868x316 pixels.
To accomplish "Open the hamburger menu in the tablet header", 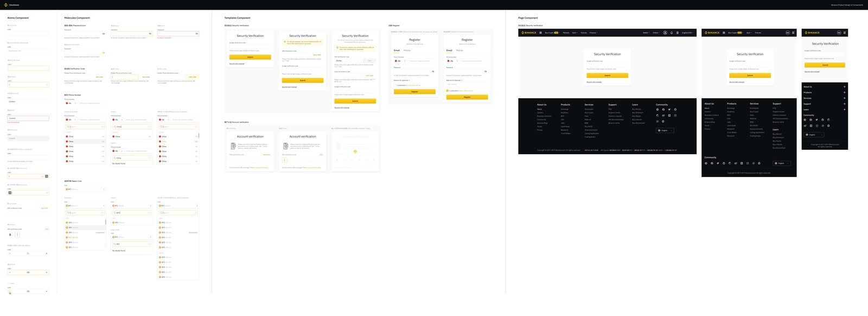I will (793, 33).
